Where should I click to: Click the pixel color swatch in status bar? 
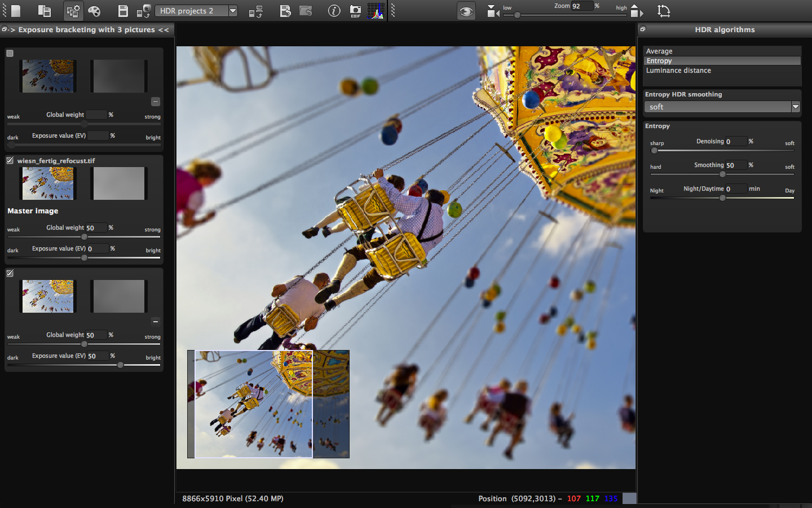click(x=629, y=498)
